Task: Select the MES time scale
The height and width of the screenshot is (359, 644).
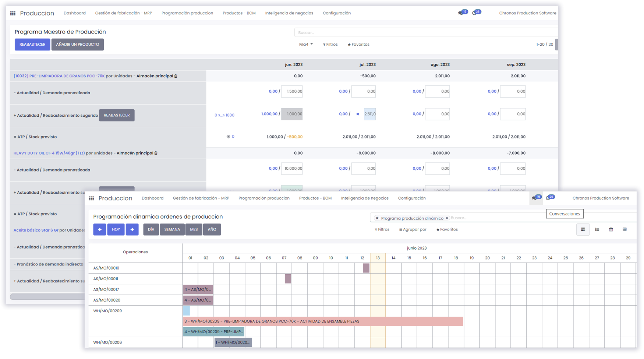Action: pos(194,229)
